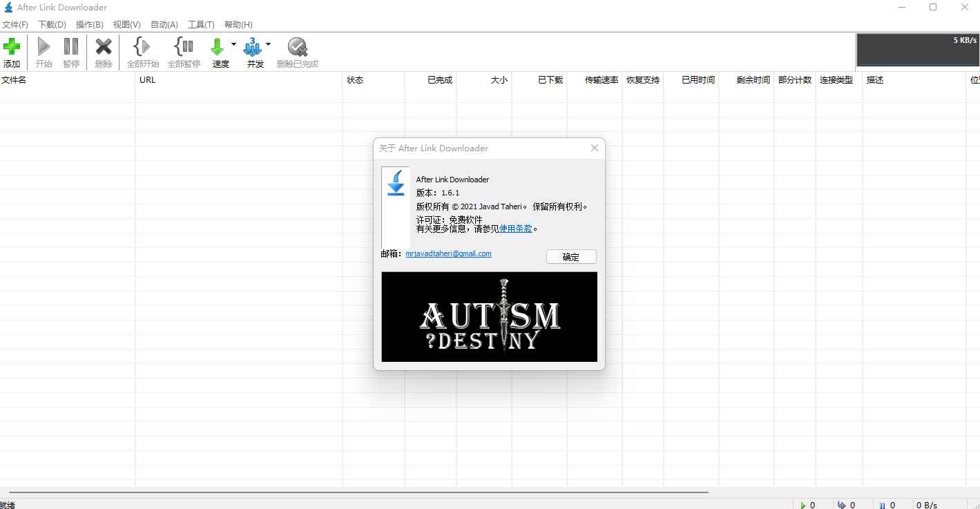Expand the 并发 dropdown arrow
Viewport: 980px width, 509px height.
[269, 44]
